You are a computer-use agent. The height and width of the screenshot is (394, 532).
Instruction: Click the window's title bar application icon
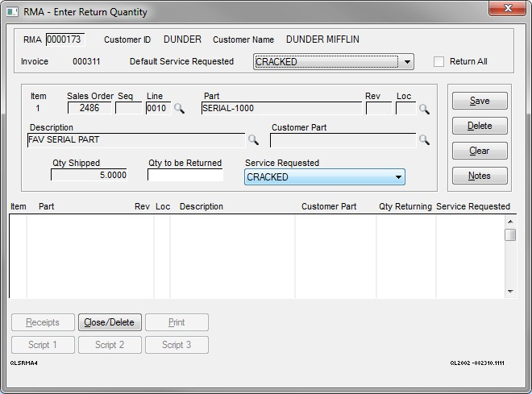click(12, 12)
